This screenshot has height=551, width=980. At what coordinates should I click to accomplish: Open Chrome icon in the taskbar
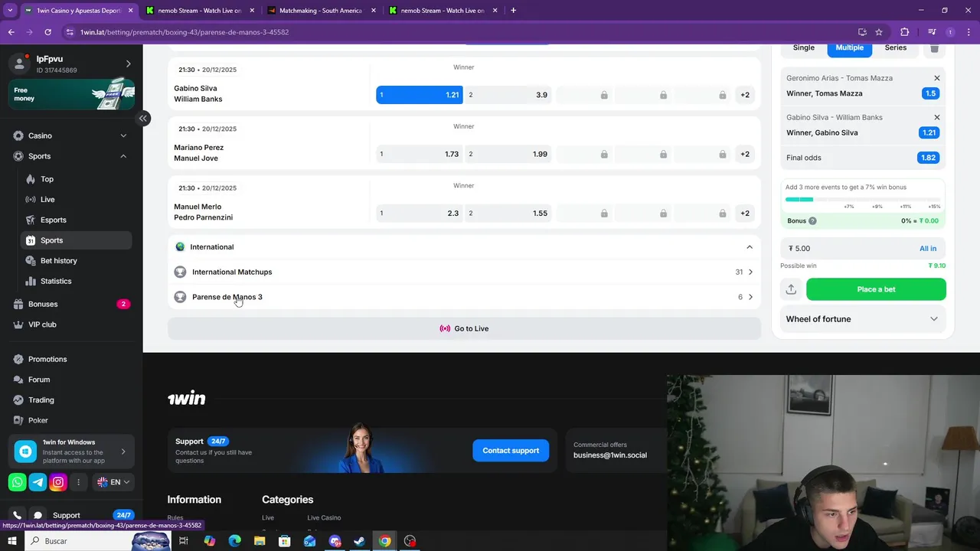[384, 541]
